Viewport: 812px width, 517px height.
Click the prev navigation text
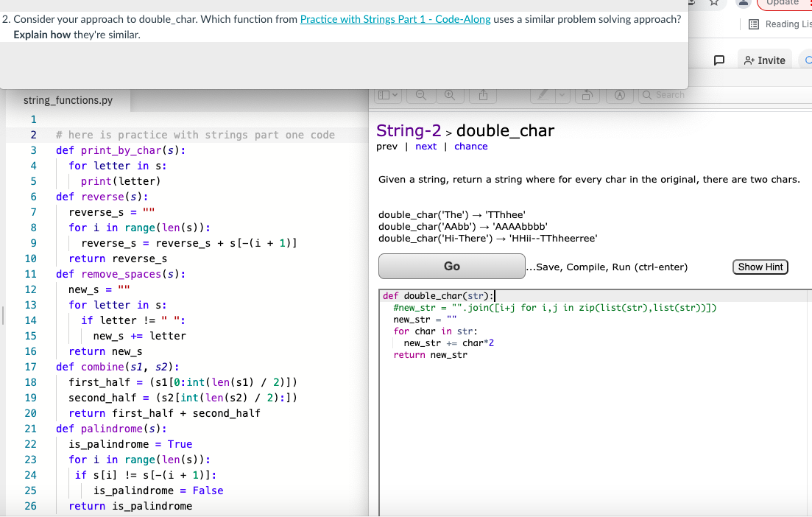tap(386, 146)
